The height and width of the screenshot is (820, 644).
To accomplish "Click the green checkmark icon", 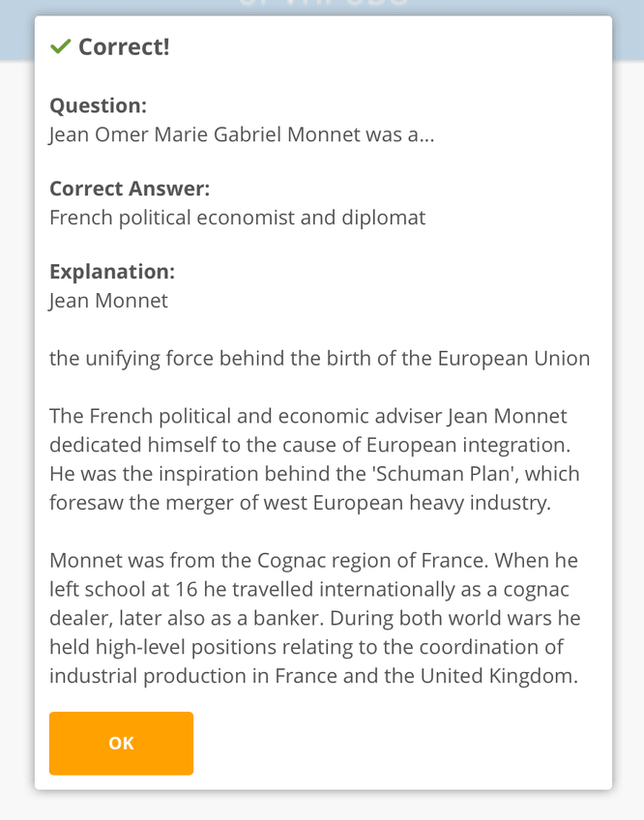I will pos(60,46).
